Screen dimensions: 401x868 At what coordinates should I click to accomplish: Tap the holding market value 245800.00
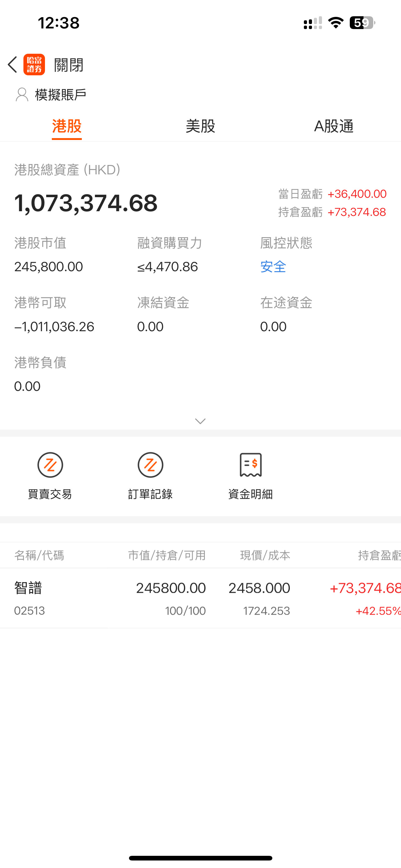(171, 588)
